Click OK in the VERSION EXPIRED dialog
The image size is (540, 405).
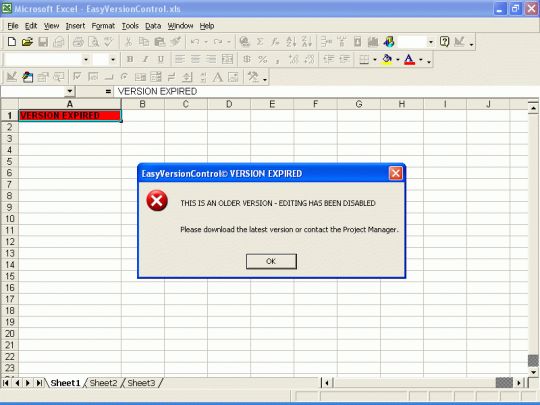(271, 261)
